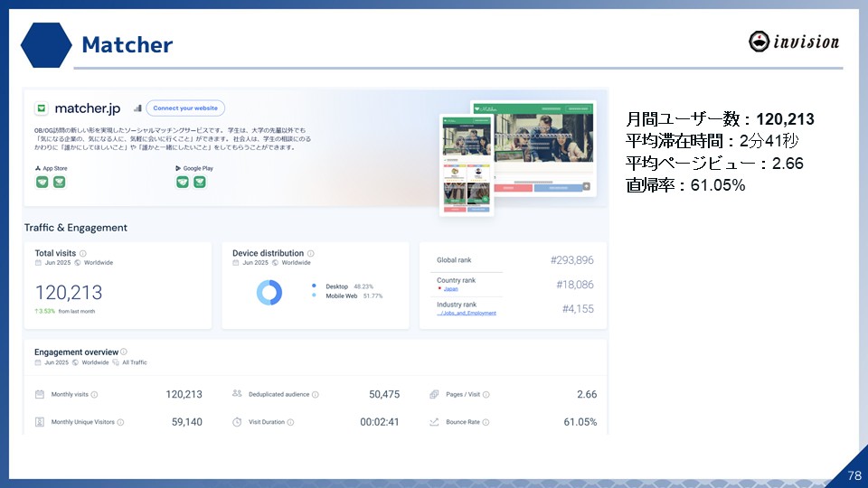Click the Visit Duration clock icon

coord(237,422)
